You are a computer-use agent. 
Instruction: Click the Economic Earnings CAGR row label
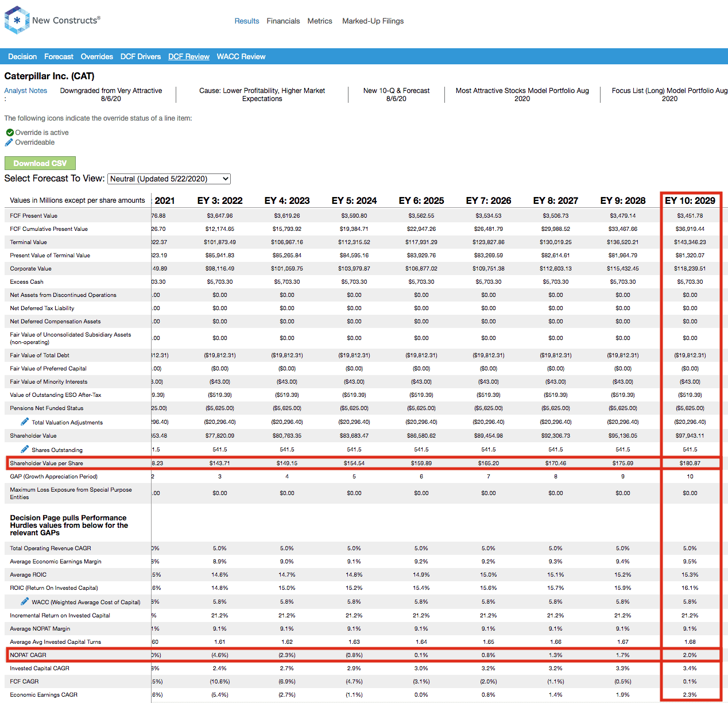[44, 695]
